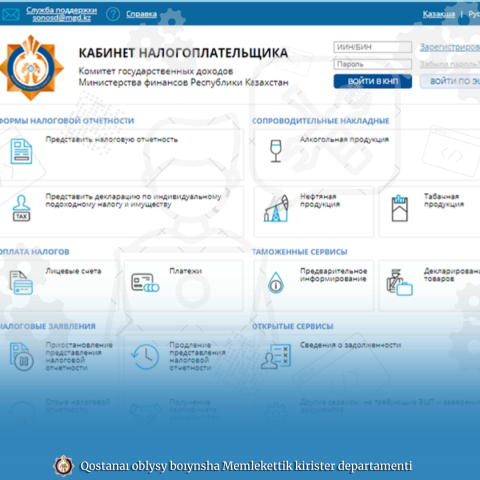Click the question mark help icon
This screenshot has width=480, height=480.
[x=113, y=14]
